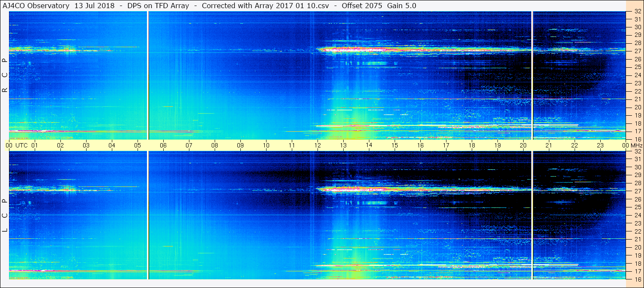Click the LCP polarization axis label
Screen dimensions: 644x288
pyautogui.click(x=5, y=216)
